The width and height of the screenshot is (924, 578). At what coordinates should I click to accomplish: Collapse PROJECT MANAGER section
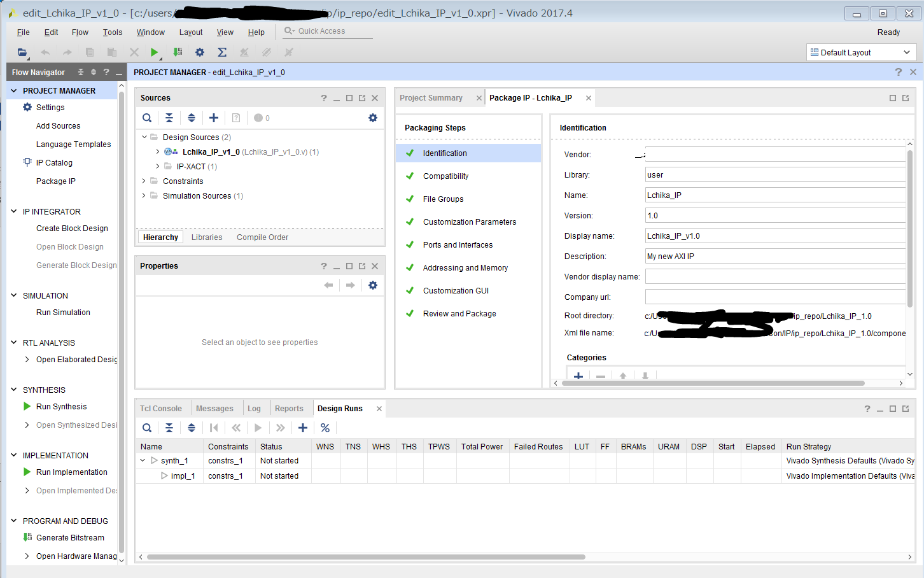(14, 90)
